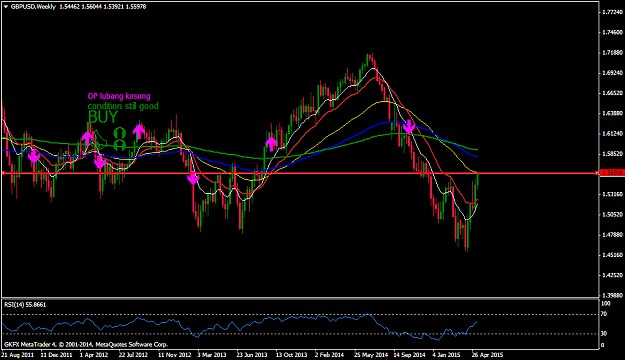The width and height of the screenshot is (625, 360).
Task: Click the RSI scale value 100
Action: [605, 304]
